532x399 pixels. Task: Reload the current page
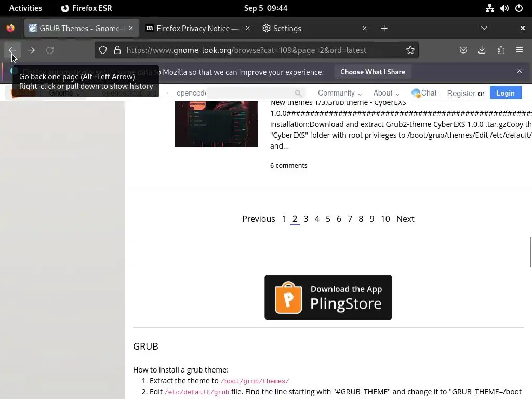(50, 50)
